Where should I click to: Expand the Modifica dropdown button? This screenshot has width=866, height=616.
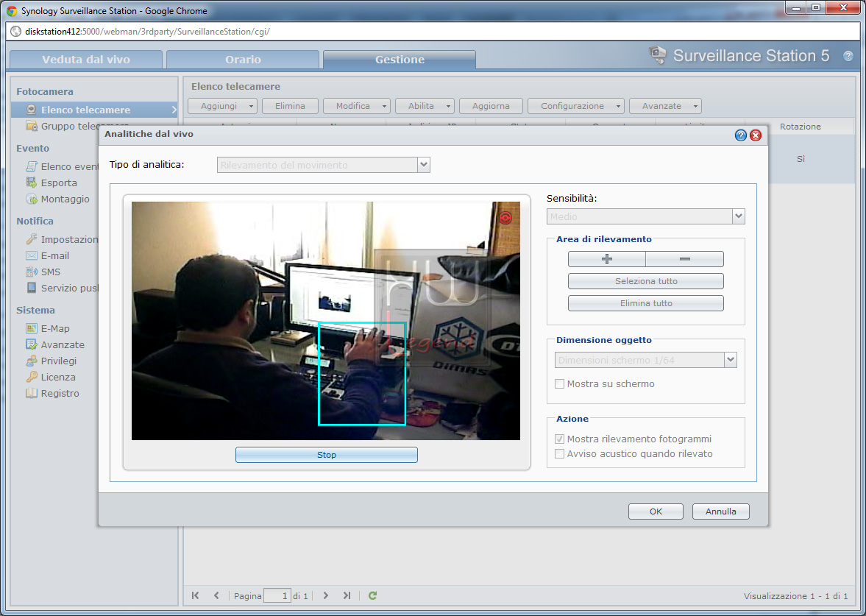(x=384, y=106)
